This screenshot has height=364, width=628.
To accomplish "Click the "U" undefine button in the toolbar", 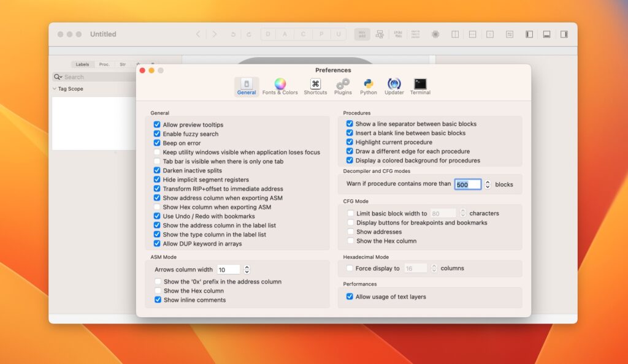I will (339, 34).
